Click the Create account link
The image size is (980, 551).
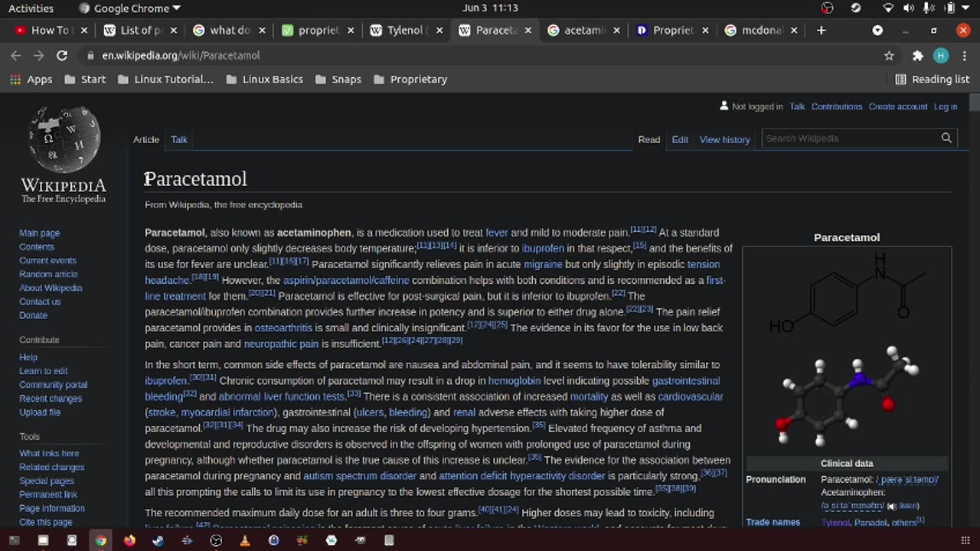pos(898,106)
